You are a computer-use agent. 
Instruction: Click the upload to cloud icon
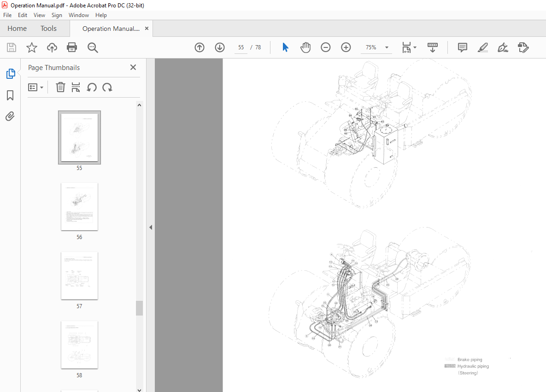pyautogui.click(x=52, y=47)
